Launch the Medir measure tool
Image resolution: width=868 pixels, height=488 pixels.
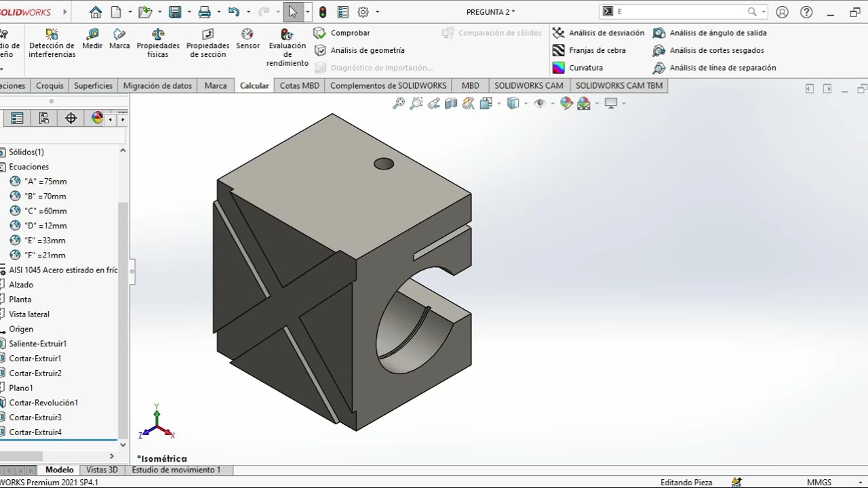[x=92, y=39]
